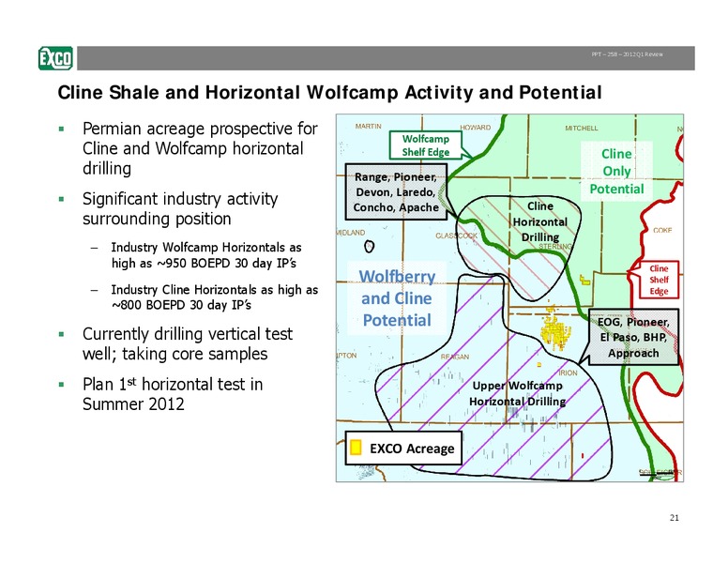Click the 'Wolfcamp Shelf Edge' callout label
The height and width of the screenshot is (563, 728).
pyautogui.click(x=426, y=145)
